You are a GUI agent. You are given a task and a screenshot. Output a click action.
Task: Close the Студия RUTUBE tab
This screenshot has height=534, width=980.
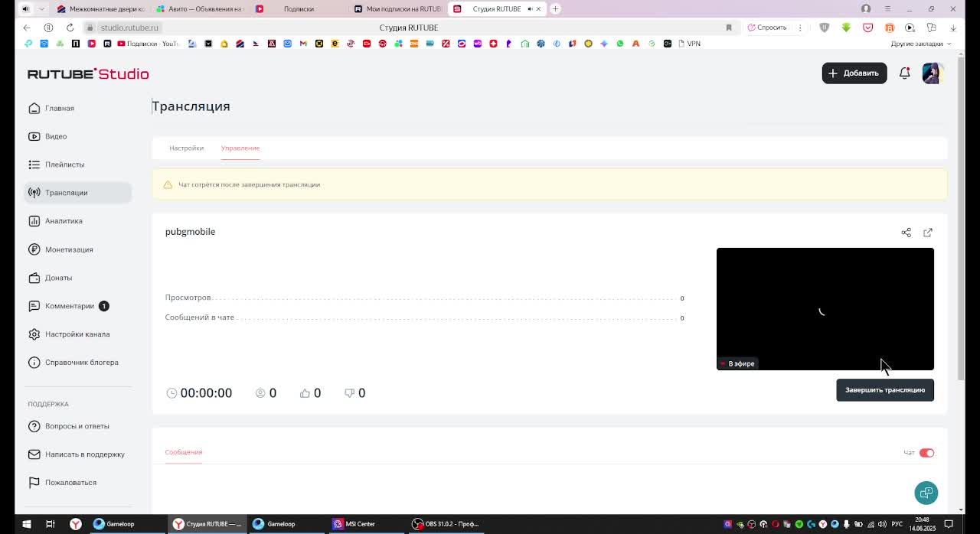pos(538,9)
